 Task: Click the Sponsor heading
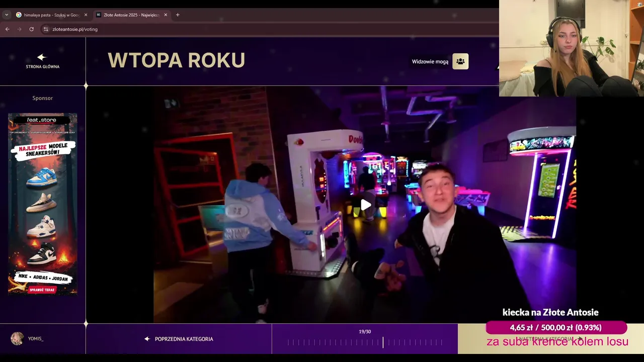[43, 98]
